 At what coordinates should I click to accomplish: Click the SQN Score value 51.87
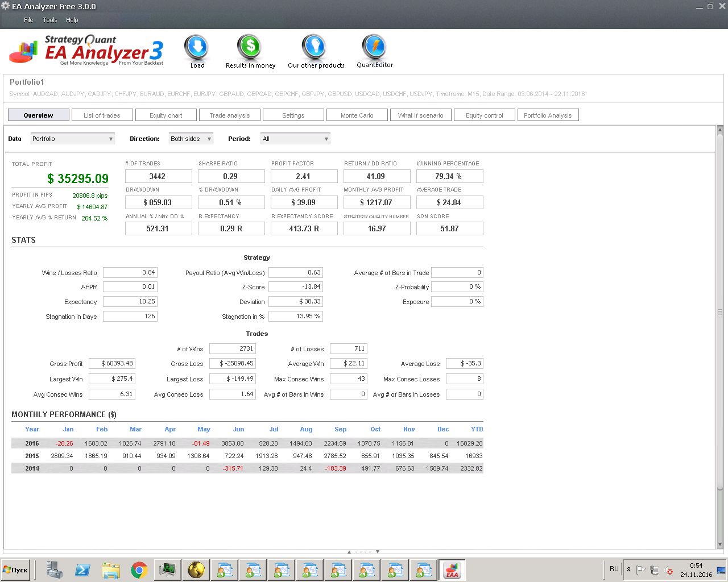coord(449,228)
